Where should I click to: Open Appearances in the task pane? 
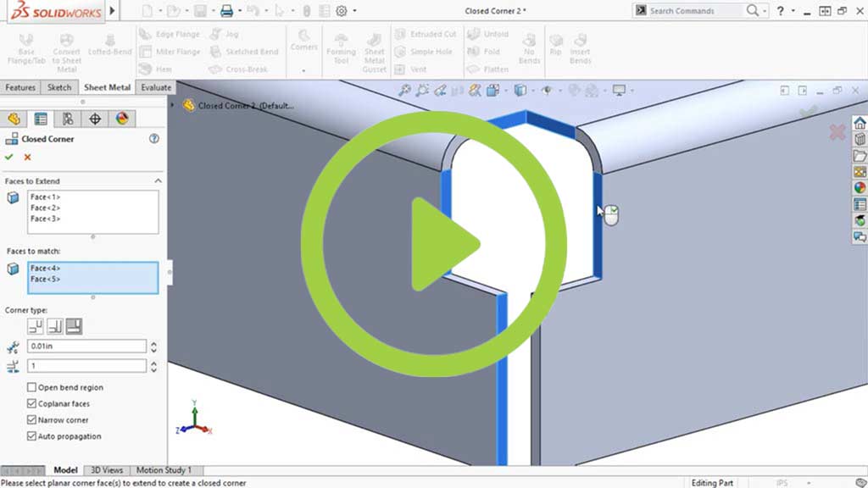[860, 188]
